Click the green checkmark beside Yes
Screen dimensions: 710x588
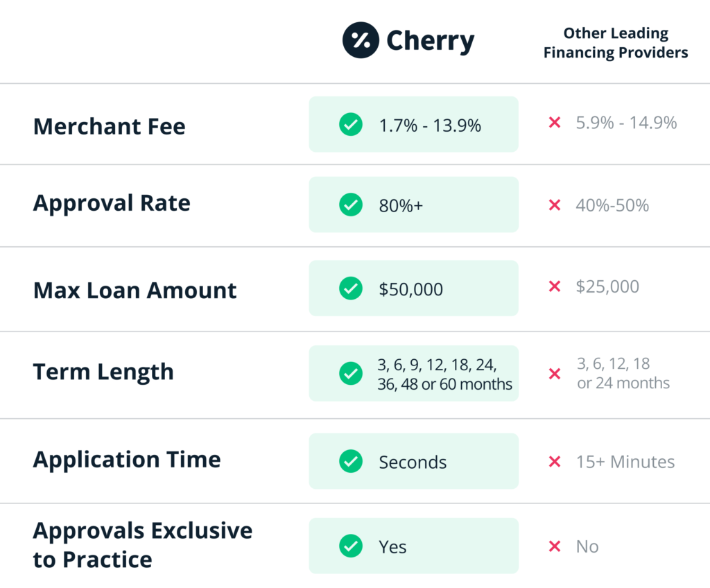click(351, 546)
